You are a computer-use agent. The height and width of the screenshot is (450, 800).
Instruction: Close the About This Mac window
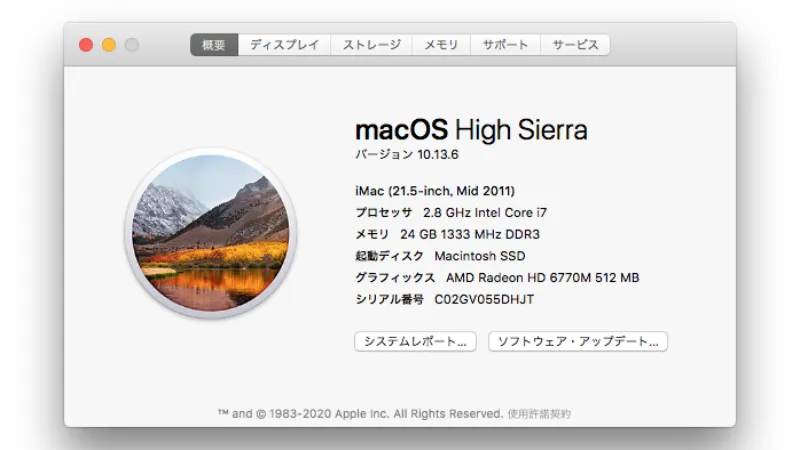click(86, 45)
